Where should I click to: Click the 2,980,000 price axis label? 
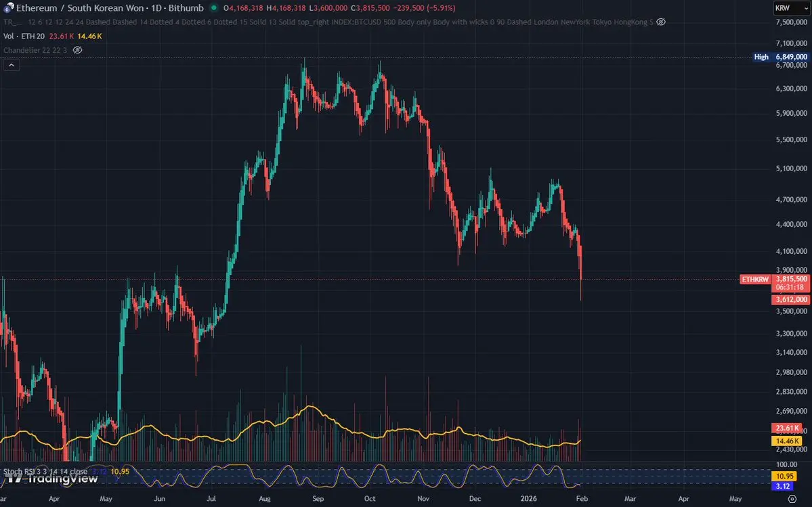point(791,372)
